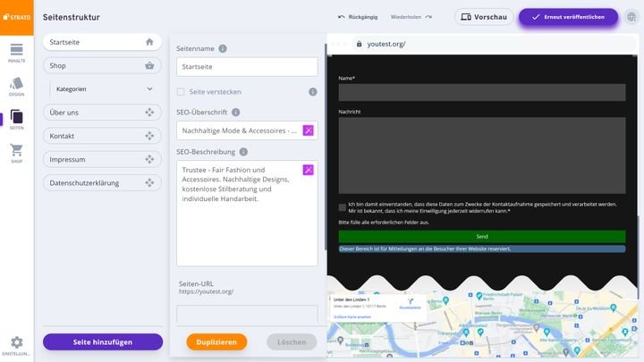The width and height of the screenshot is (644, 362).
Task: Select the Impressum page entry
Action: pyautogui.click(x=89, y=159)
